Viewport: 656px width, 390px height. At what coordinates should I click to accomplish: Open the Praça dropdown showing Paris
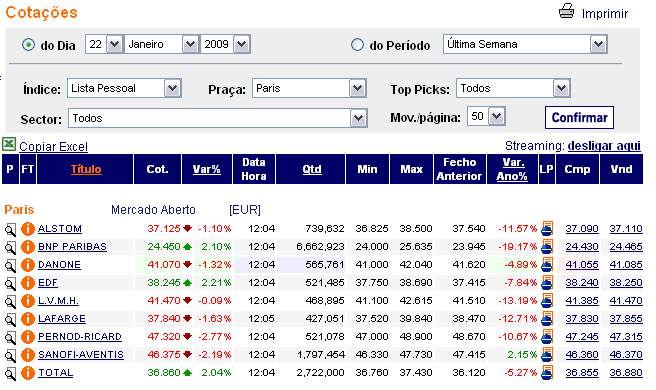[309, 88]
